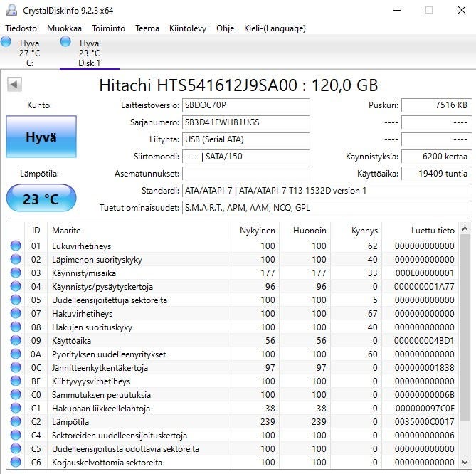The height and width of the screenshot is (474, 476).
Task: Click the Käyttöaika value 19409 tuntia
Action: pos(437,174)
